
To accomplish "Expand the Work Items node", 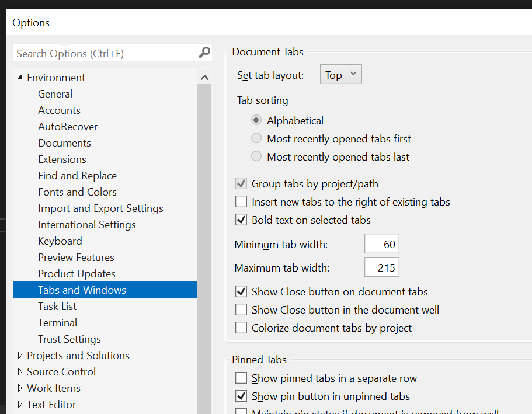I will click(x=20, y=388).
